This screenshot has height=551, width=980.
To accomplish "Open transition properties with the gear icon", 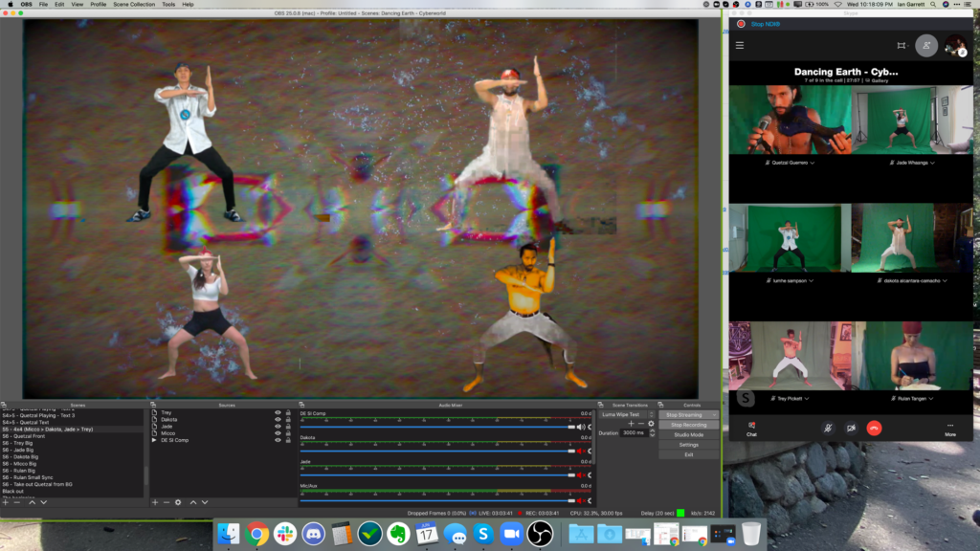I will (x=652, y=424).
